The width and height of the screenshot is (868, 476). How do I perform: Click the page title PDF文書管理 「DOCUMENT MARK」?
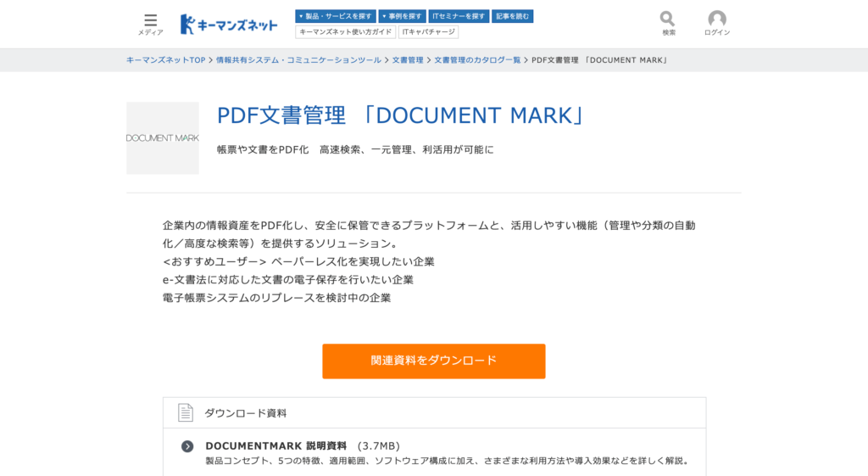[x=401, y=115]
